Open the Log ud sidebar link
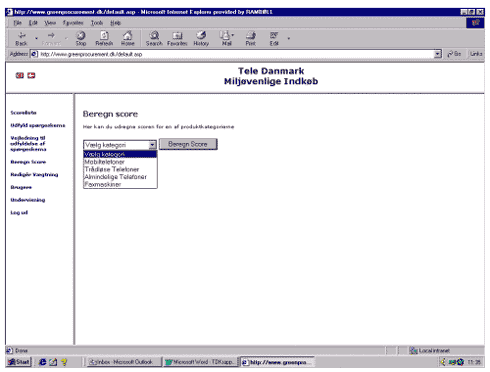The width and height of the screenshot is (490, 372). click(19, 213)
